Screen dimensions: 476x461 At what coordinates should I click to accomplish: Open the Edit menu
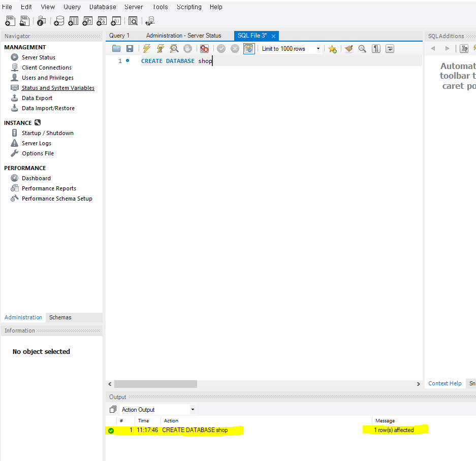tap(26, 7)
